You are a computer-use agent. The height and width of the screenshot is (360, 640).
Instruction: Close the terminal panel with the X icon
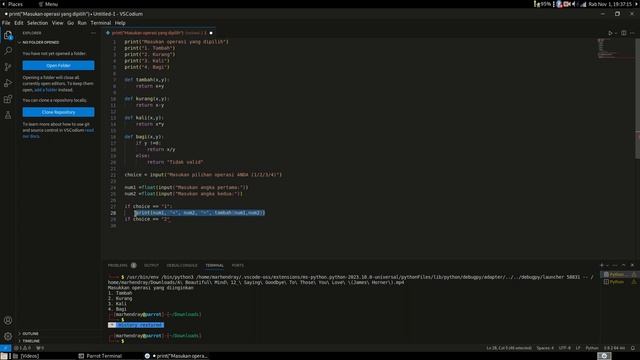click(632, 265)
